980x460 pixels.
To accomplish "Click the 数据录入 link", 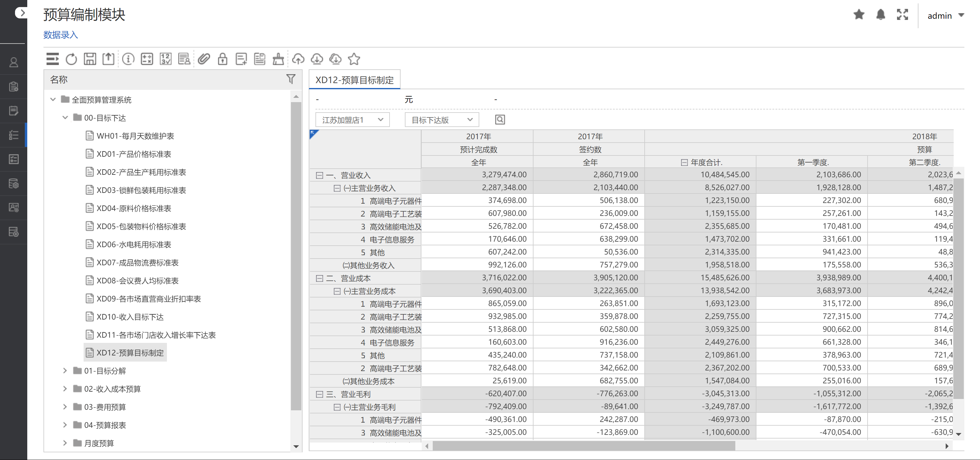I will pos(61,35).
